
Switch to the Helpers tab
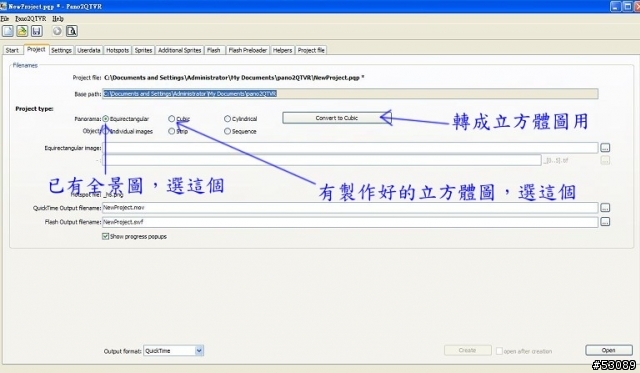pos(282,50)
